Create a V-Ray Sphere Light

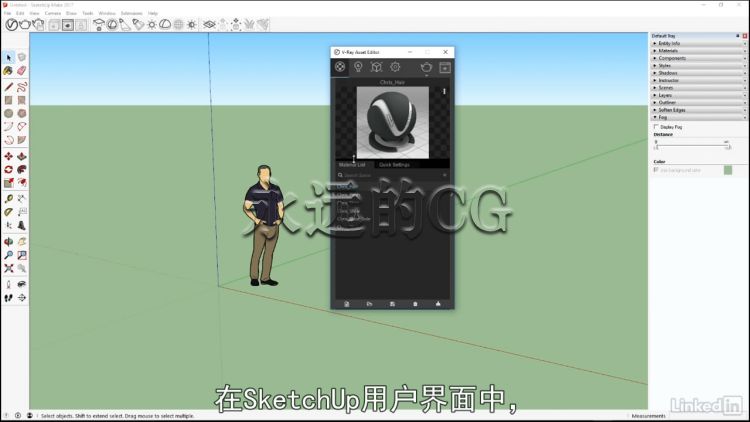[112, 24]
